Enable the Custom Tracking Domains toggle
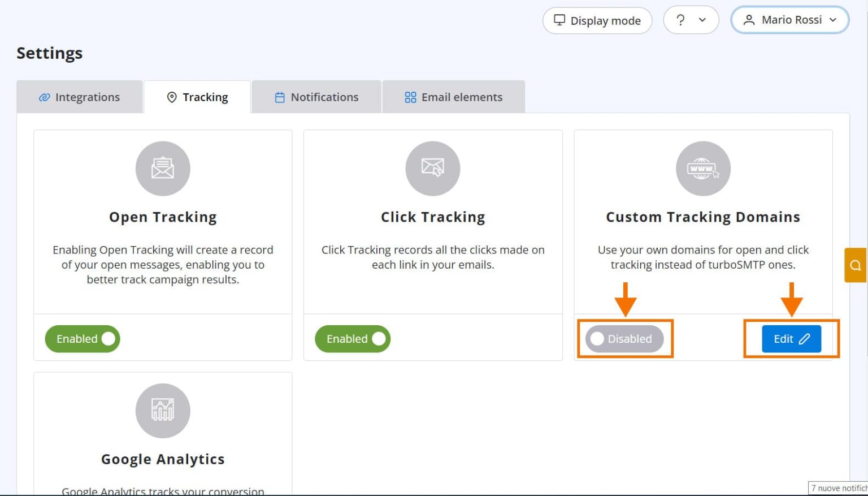This screenshot has height=496, width=868. pos(624,339)
